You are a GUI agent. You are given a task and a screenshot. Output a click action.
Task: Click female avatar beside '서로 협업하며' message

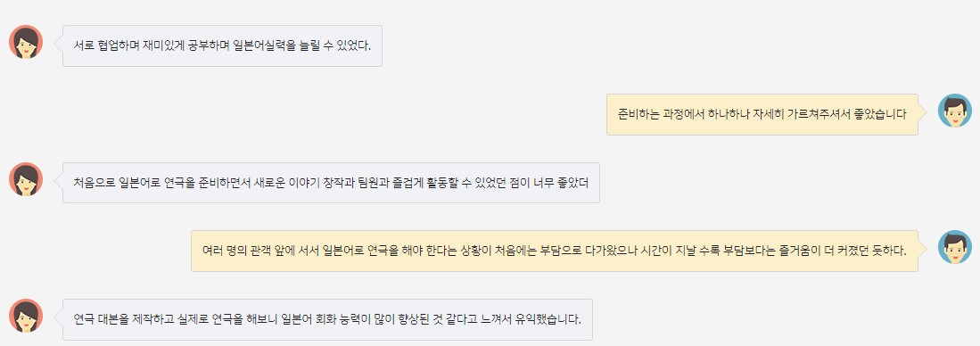pyautogui.click(x=26, y=42)
